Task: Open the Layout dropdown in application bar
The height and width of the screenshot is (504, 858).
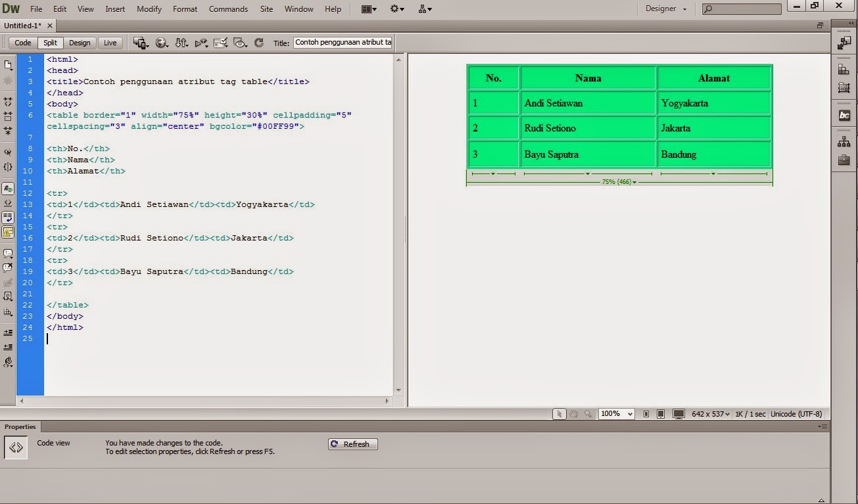Action: tap(369, 9)
